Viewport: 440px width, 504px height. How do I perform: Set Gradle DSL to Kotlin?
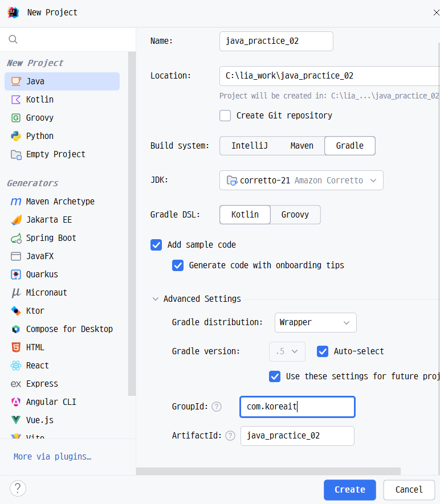245,215
